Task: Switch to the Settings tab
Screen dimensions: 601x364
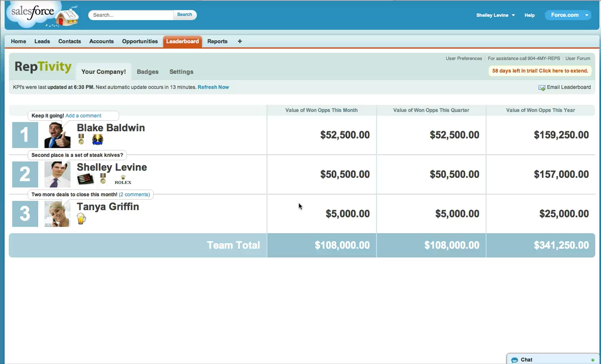Action: (x=181, y=71)
